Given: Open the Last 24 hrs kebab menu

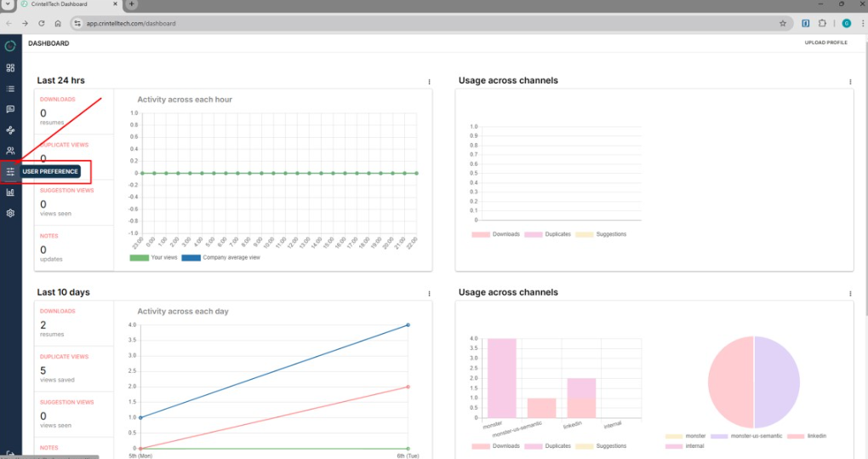Looking at the screenshot, I should 429,82.
